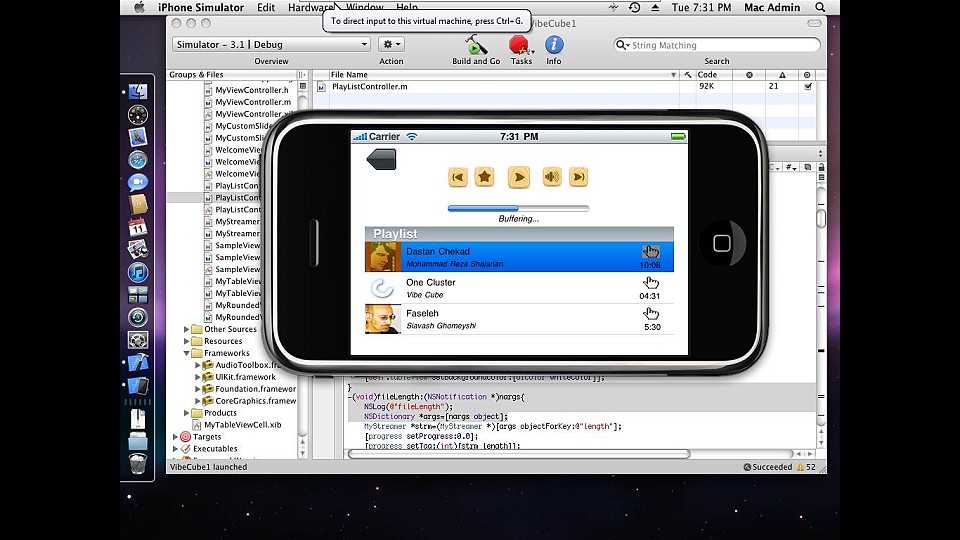The width and height of the screenshot is (960, 540).
Task: Launch iTunes from the Dock
Action: [138, 272]
